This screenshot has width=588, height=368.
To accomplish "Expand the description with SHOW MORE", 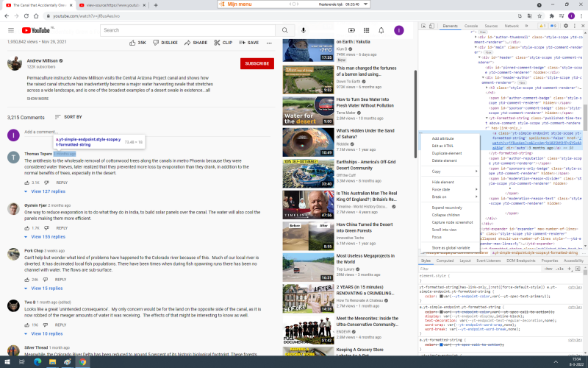I will [x=38, y=98].
